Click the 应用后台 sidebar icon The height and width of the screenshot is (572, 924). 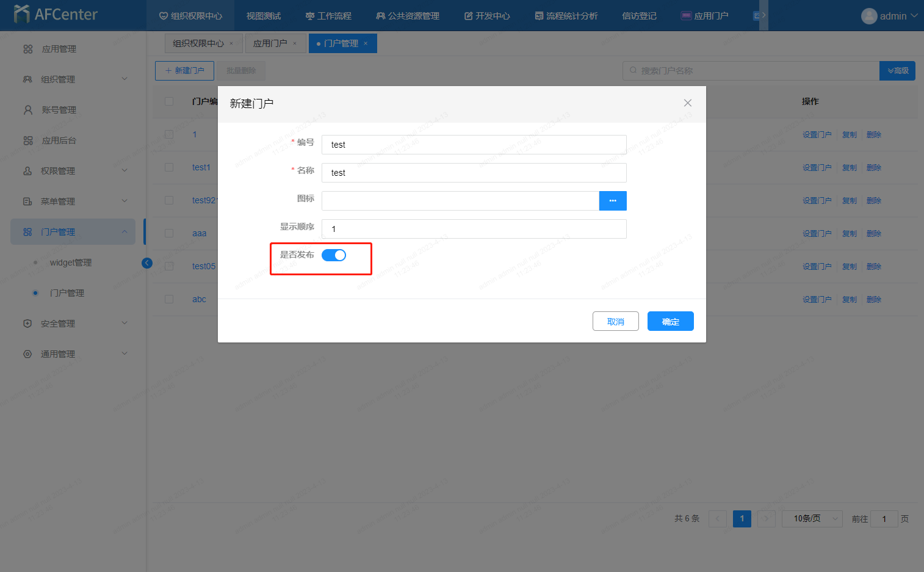click(x=28, y=140)
